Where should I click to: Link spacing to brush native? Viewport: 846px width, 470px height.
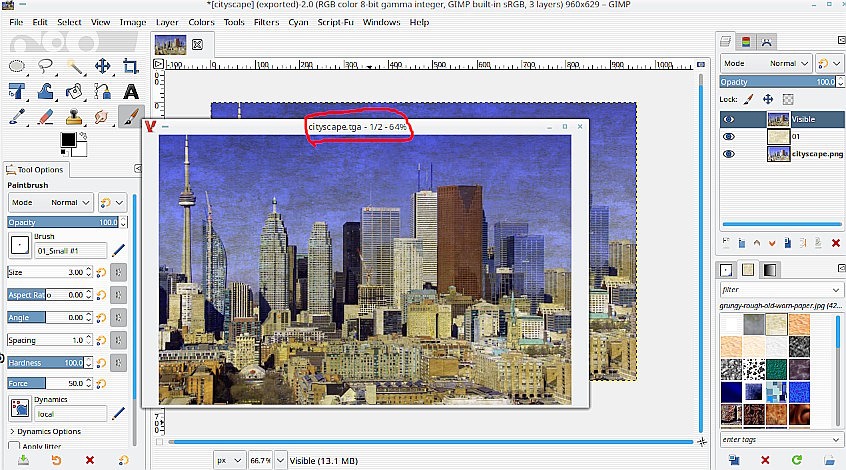tap(118, 340)
